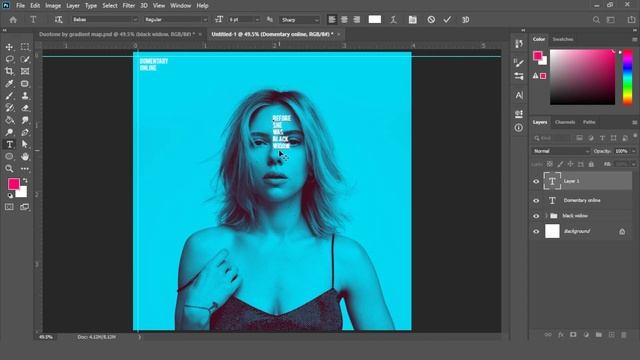
Task: Left align the text
Action: [x=332, y=20]
